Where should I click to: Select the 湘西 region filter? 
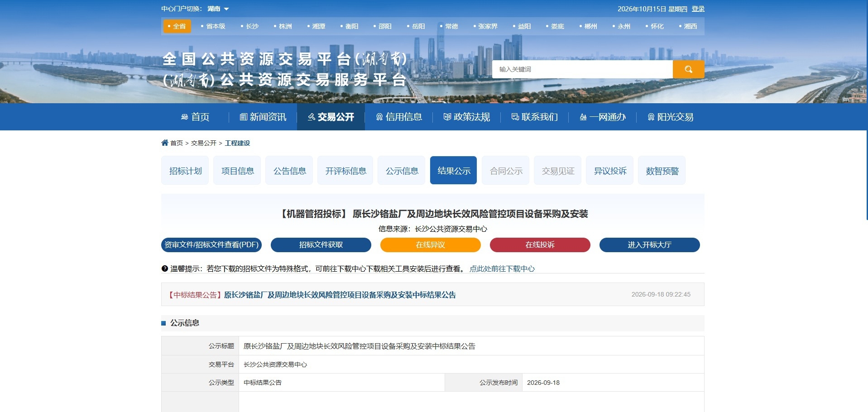(688, 26)
